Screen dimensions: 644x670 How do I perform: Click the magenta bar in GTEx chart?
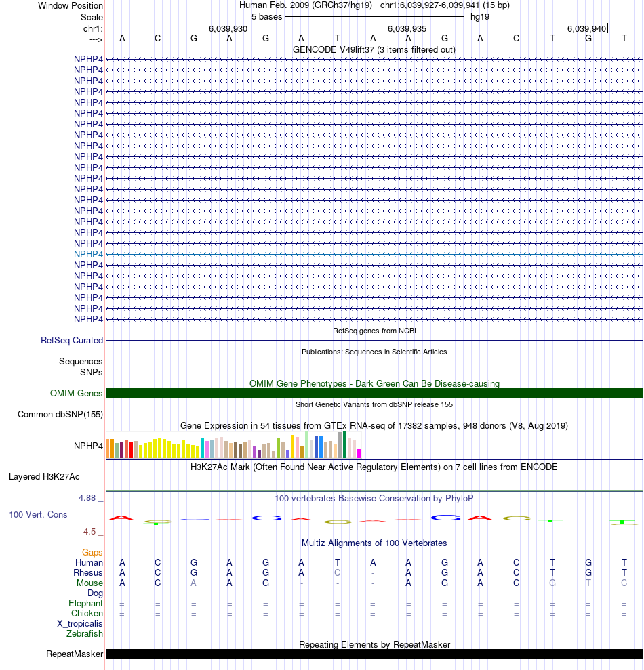tap(359, 453)
